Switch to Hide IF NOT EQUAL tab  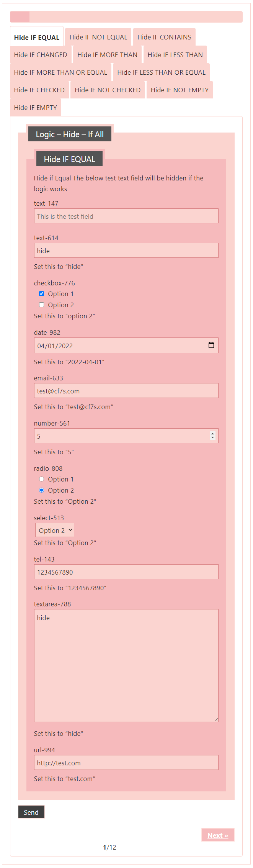[x=98, y=37]
